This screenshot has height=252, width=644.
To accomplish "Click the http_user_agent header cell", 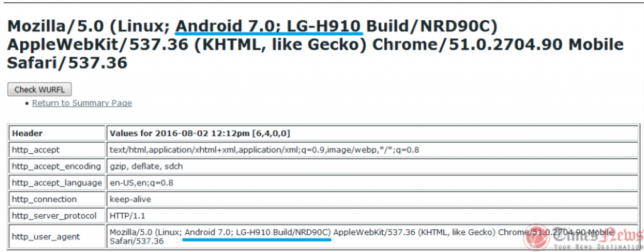I will [x=57, y=236].
